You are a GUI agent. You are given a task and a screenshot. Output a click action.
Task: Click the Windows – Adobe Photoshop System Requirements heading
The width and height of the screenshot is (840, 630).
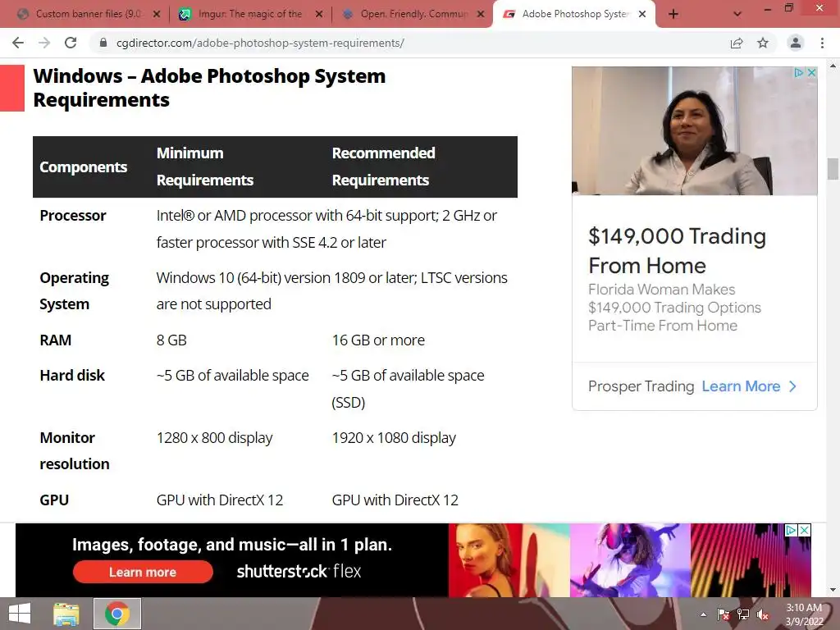point(209,88)
